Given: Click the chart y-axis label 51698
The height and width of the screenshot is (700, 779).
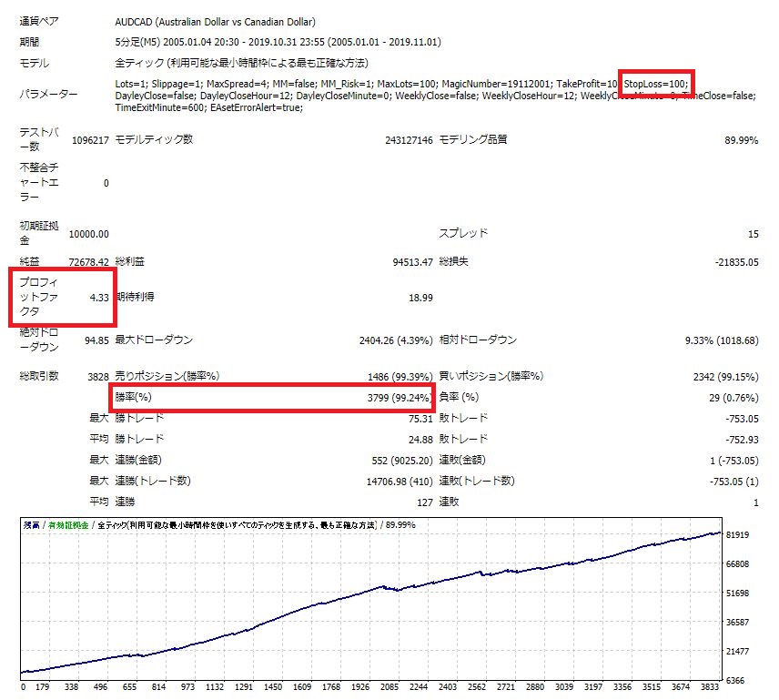Looking at the screenshot, I should point(737,593).
